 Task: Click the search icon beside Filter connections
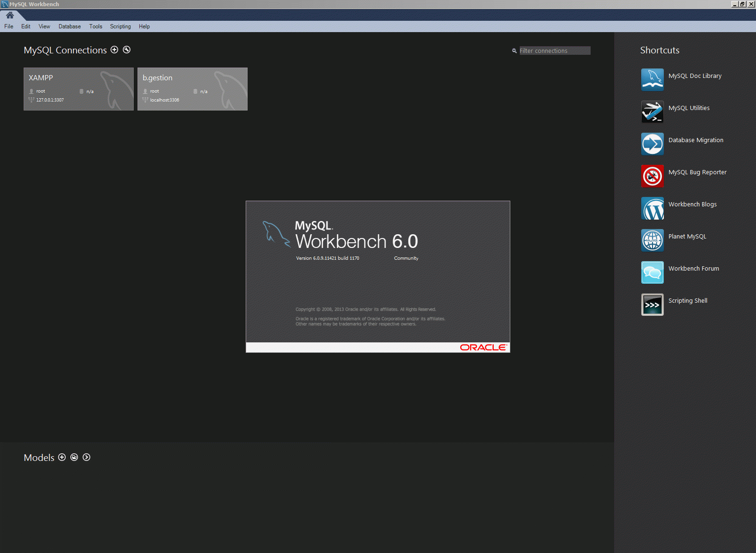(514, 51)
